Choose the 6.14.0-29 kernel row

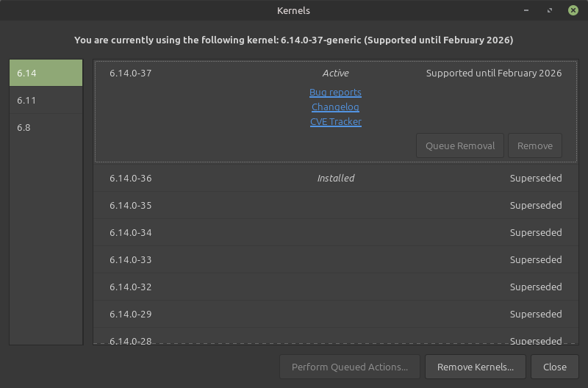[x=335, y=315]
